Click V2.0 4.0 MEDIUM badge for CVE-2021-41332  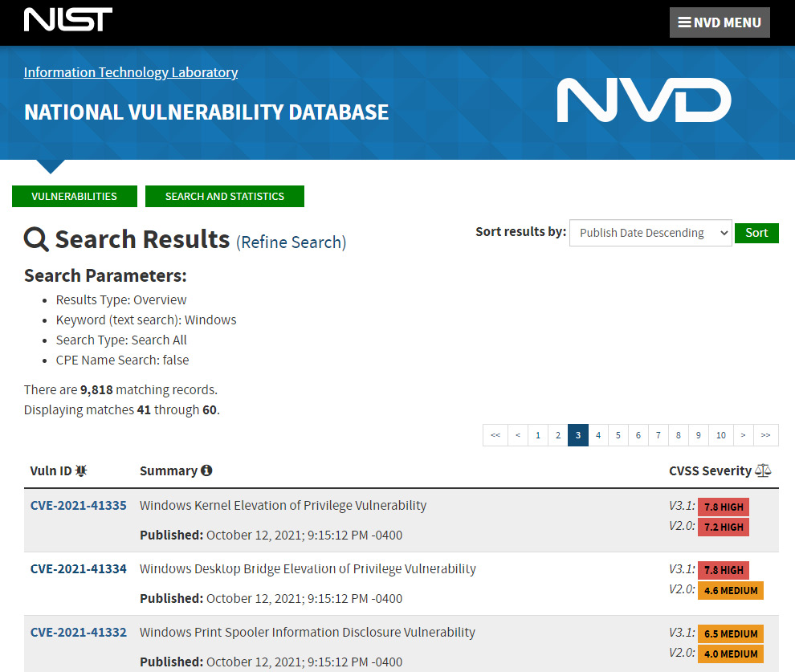(x=731, y=654)
